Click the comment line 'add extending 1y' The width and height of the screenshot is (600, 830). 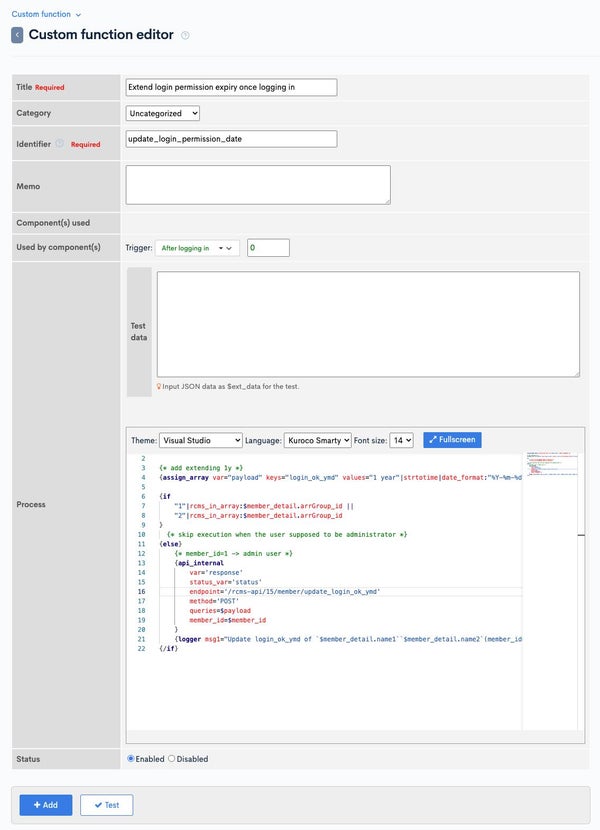(x=201, y=468)
